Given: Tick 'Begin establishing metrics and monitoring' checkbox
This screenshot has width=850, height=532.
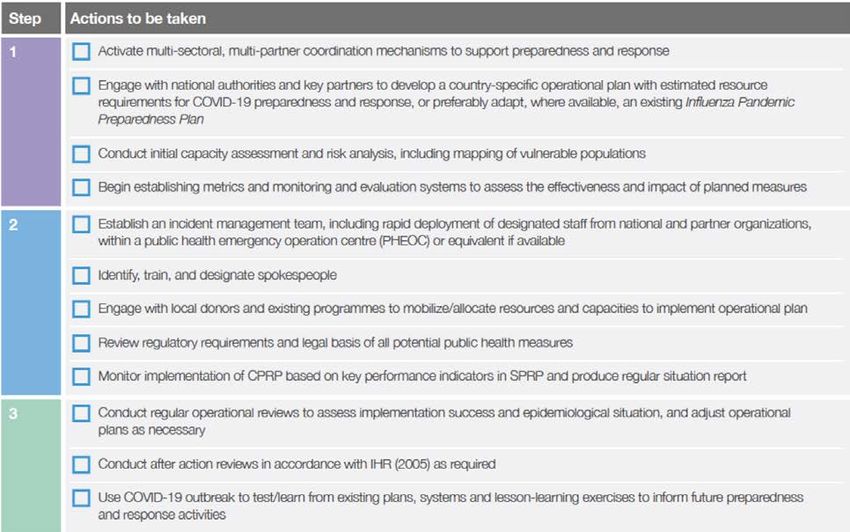Looking at the screenshot, I should 81,188.
